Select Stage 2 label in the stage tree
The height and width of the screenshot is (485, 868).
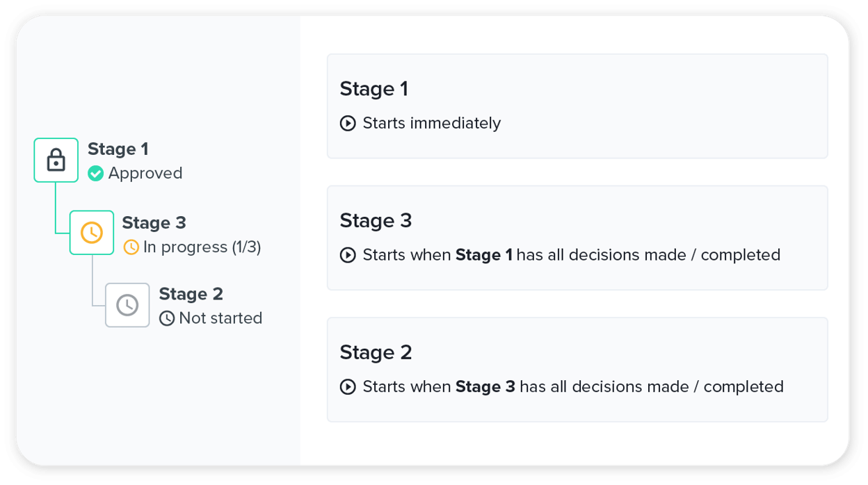pyautogui.click(x=191, y=295)
